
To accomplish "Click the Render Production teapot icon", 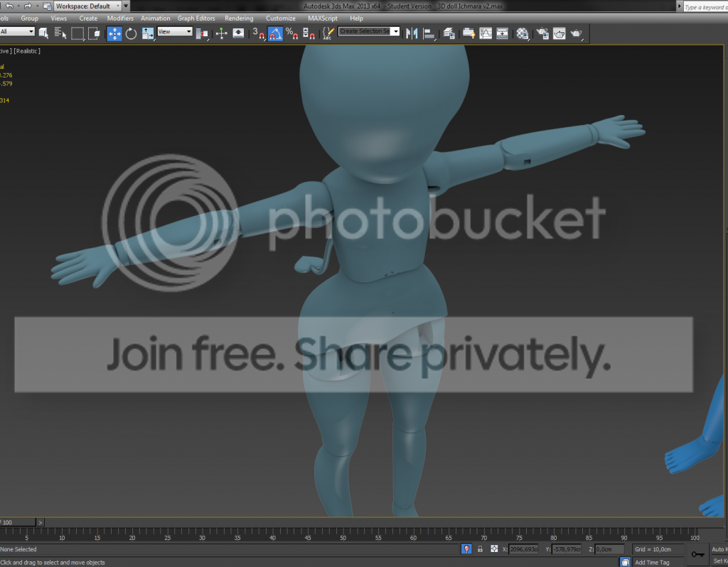I will 576,33.
